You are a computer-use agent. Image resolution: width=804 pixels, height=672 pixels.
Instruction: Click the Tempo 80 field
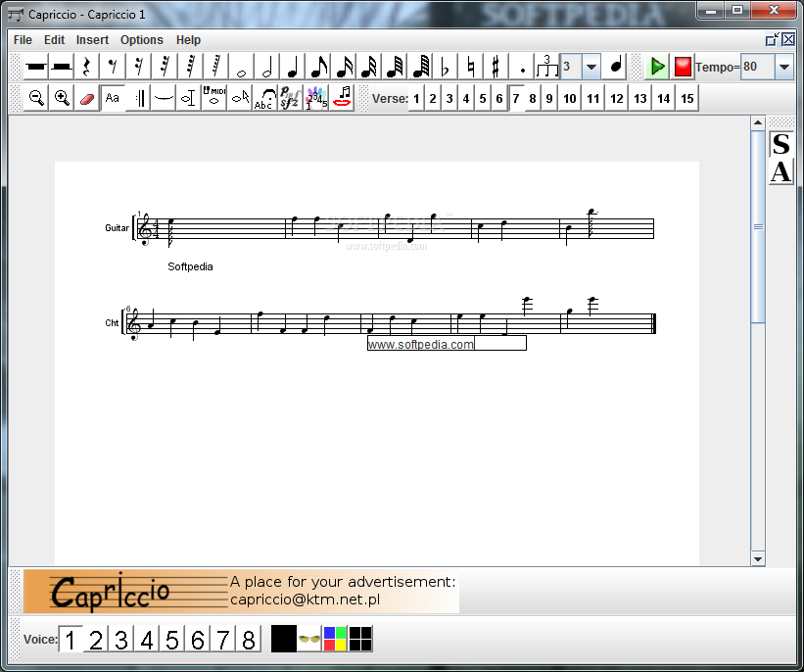757,67
